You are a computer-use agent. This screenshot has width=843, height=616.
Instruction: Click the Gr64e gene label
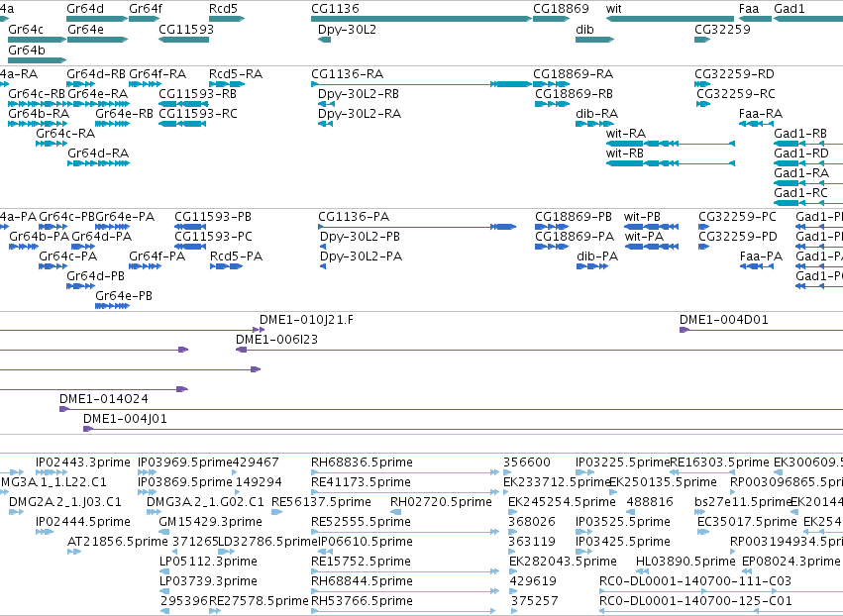[86, 29]
